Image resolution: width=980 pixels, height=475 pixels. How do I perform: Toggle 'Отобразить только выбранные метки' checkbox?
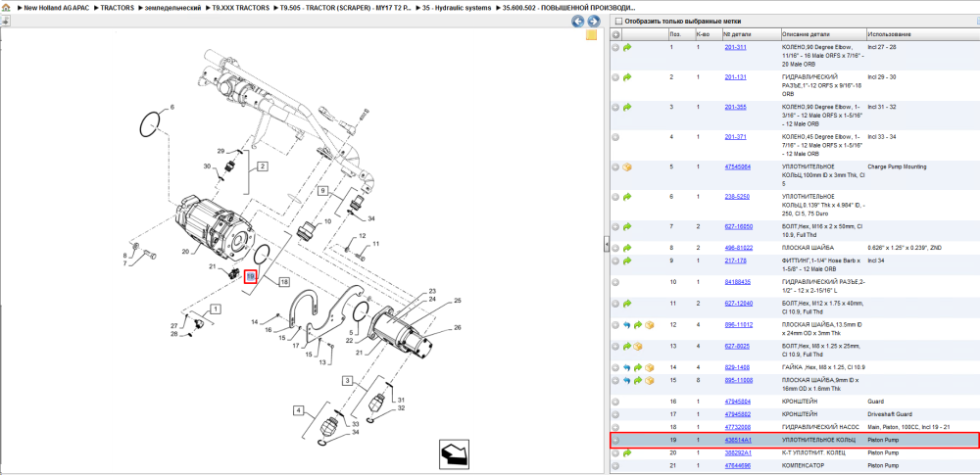click(618, 22)
